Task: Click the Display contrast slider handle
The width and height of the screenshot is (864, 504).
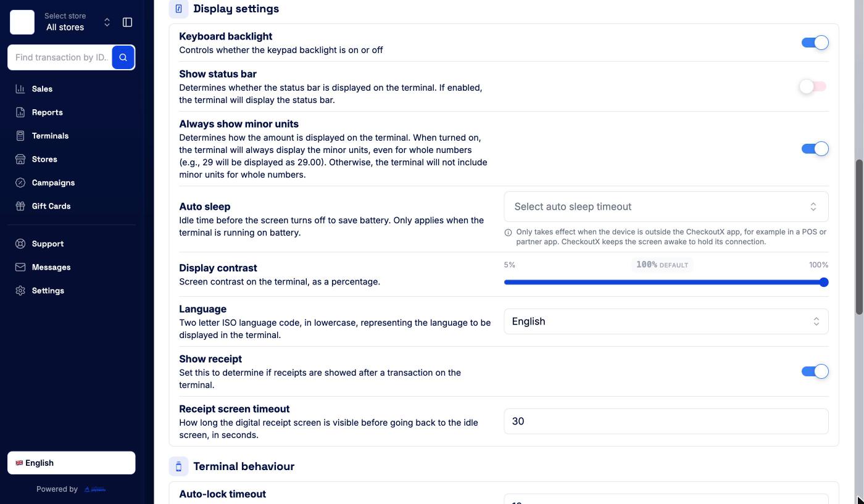Action: point(824,283)
